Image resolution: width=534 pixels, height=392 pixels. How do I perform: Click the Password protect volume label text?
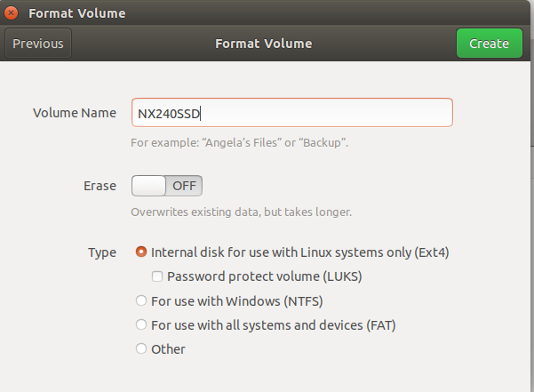[264, 276]
